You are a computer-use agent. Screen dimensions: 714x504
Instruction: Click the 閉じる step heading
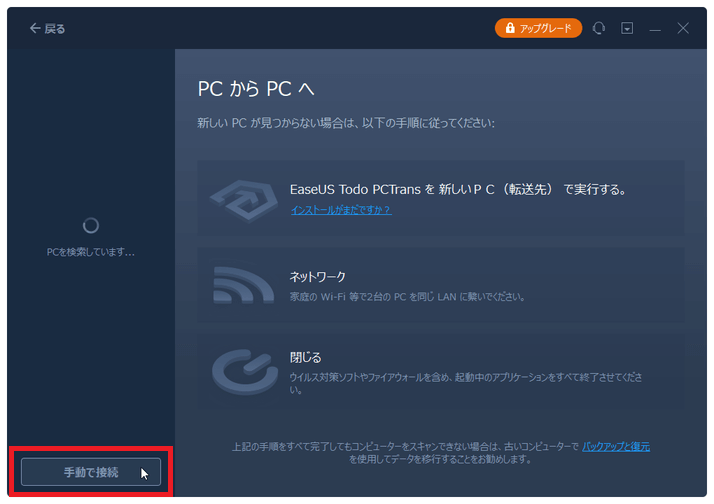coord(305,357)
